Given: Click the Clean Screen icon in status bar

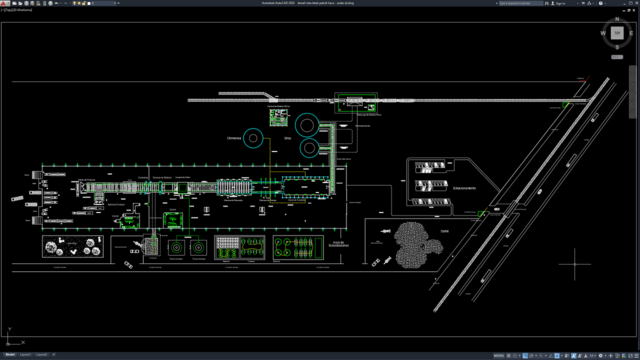Looking at the screenshot, I should [630, 356].
